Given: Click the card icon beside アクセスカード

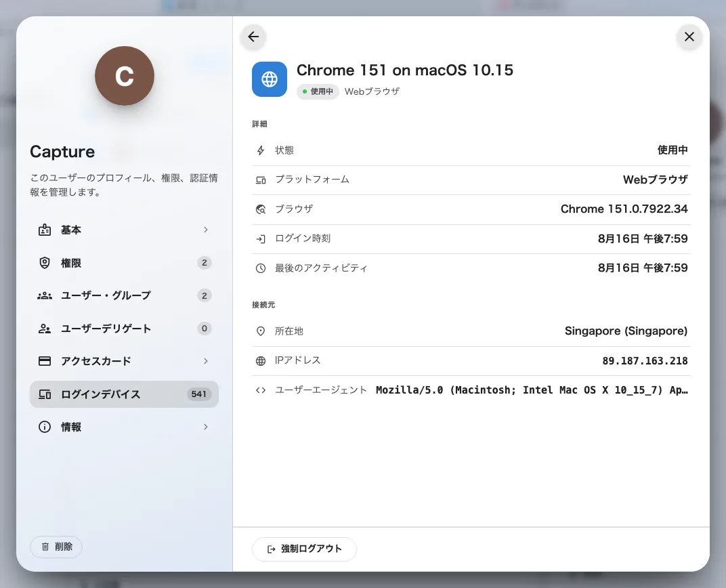Looking at the screenshot, I should 45,361.
